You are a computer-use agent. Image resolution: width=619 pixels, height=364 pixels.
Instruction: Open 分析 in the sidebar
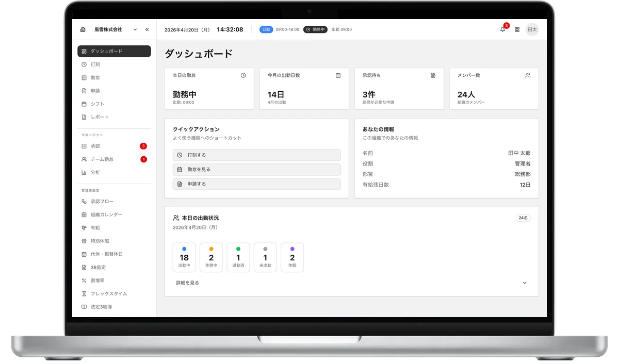pos(114,172)
